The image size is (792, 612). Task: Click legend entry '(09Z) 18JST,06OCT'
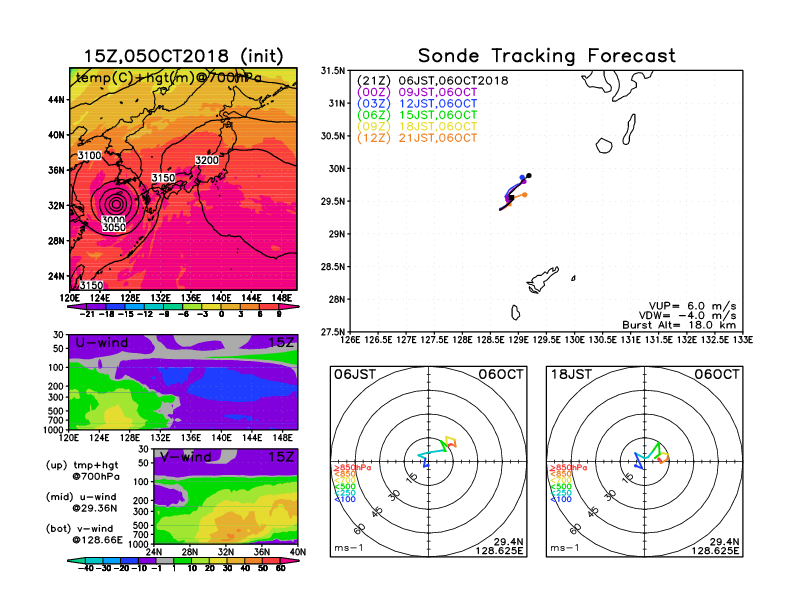[x=417, y=126]
